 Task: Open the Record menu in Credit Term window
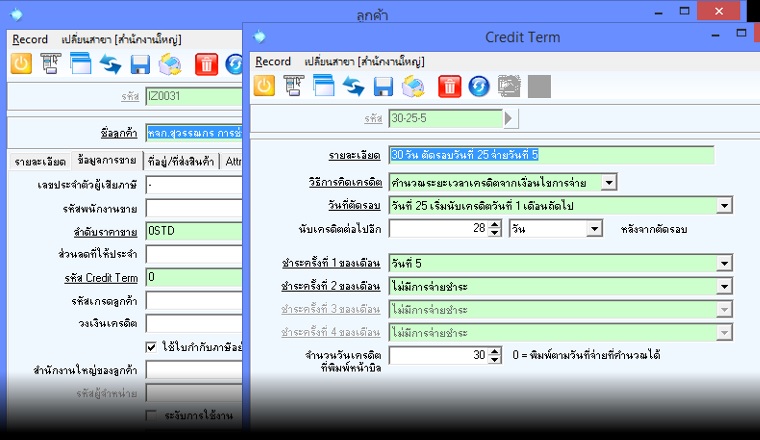pyautogui.click(x=273, y=61)
